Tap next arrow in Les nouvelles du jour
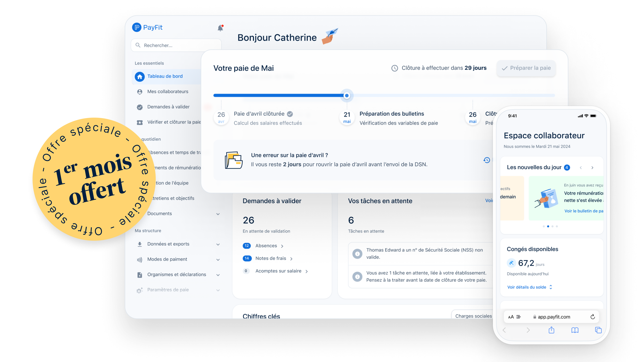The height and width of the screenshot is (362, 644). (592, 168)
